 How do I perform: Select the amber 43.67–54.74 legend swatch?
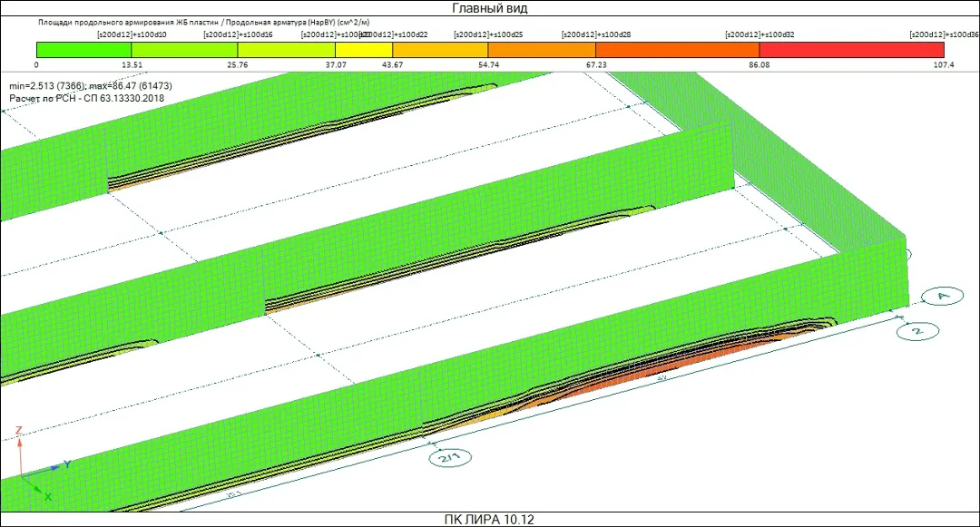point(440,50)
